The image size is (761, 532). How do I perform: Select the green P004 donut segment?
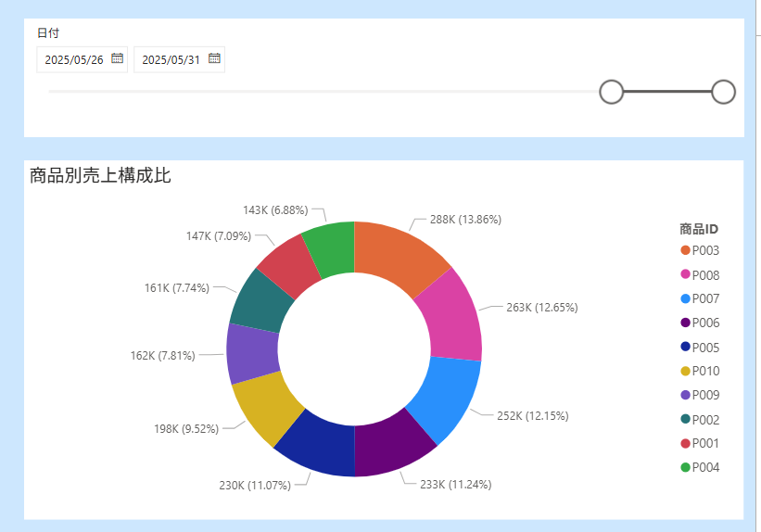click(331, 248)
